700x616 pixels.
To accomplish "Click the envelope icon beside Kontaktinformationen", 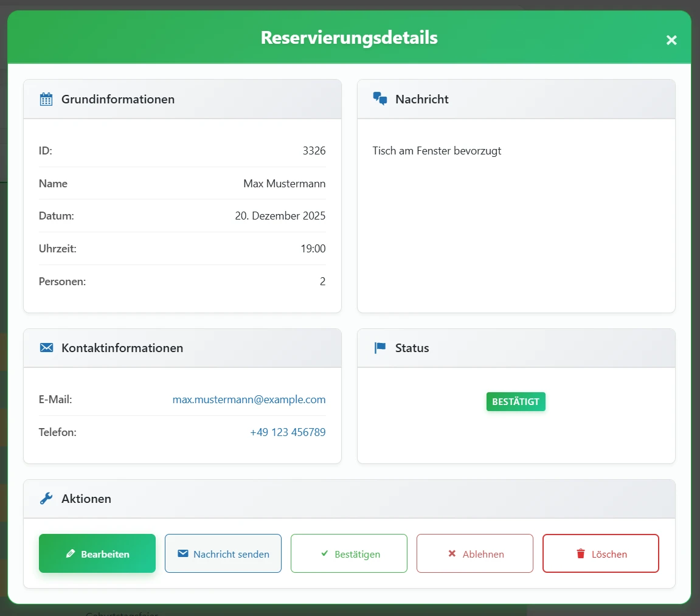I will [x=46, y=348].
